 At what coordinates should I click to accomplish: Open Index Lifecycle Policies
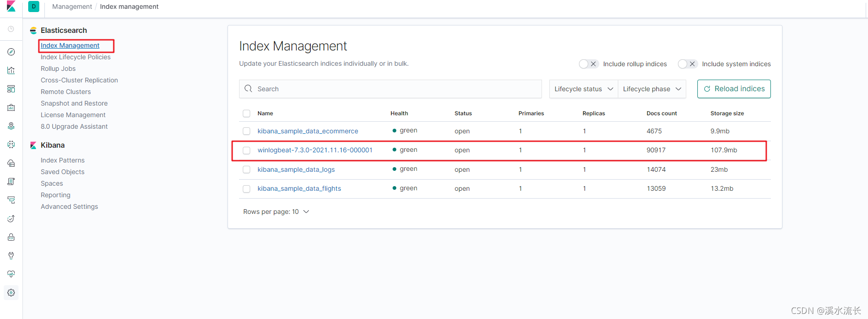75,57
